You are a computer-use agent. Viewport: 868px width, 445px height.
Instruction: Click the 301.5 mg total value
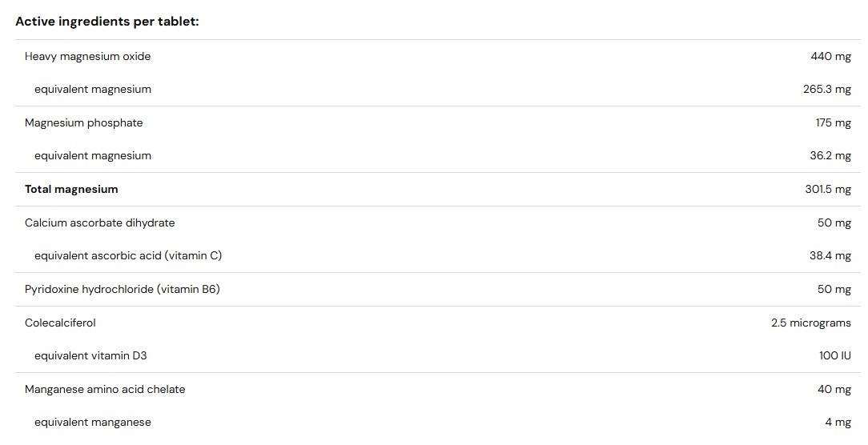(x=827, y=190)
